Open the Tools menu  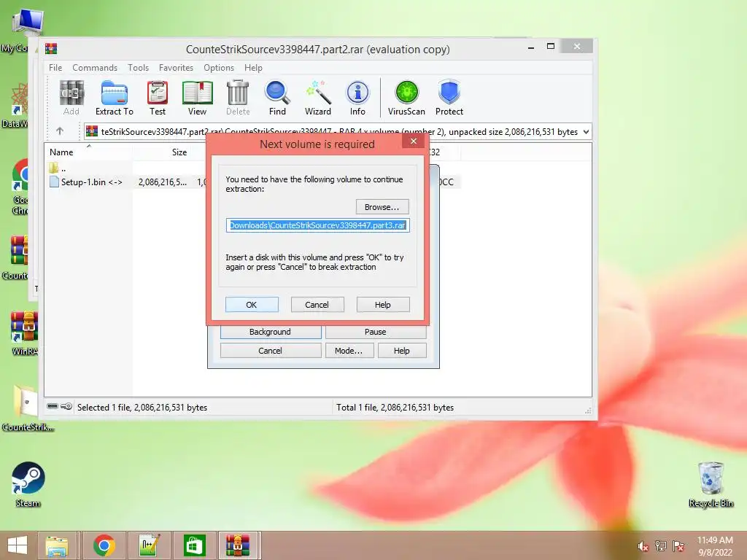(138, 68)
